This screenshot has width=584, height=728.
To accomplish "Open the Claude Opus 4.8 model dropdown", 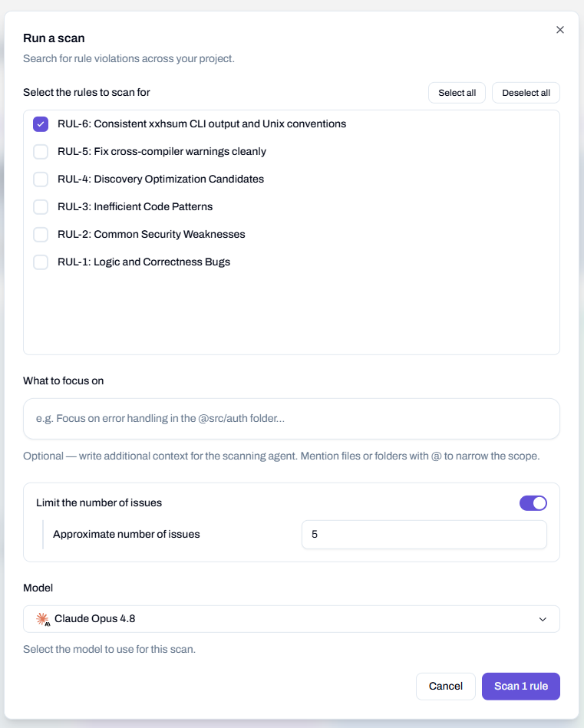I will [292, 619].
